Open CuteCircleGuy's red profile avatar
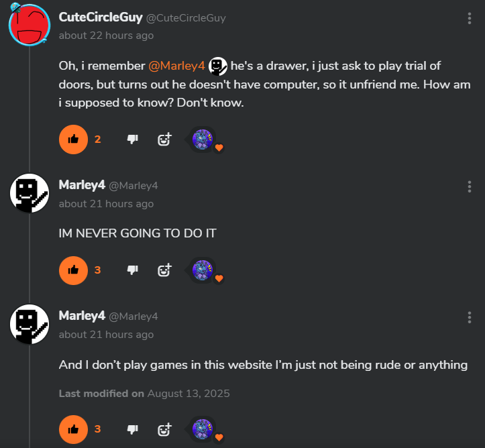This screenshot has height=448, width=485. [30, 25]
